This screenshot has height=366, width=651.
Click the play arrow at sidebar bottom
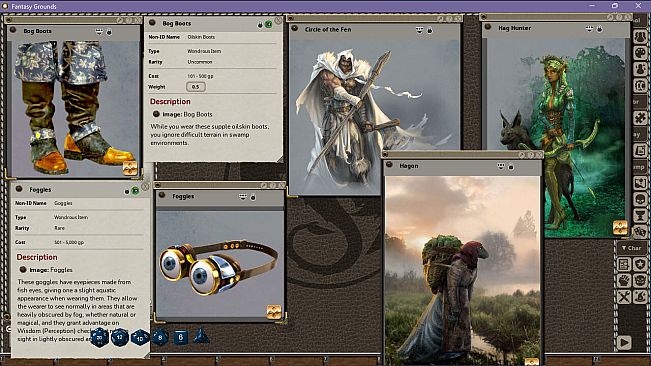[x=624, y=342]
